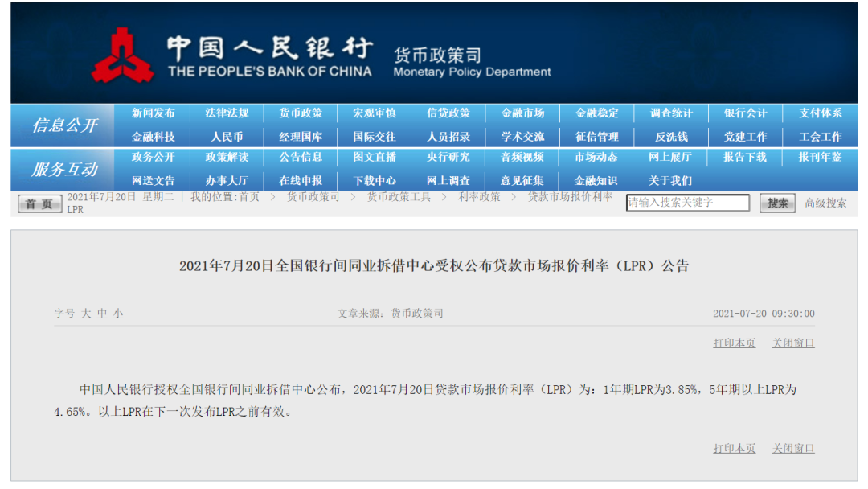Click the 搜索 search button

click(x=777, y=203)
